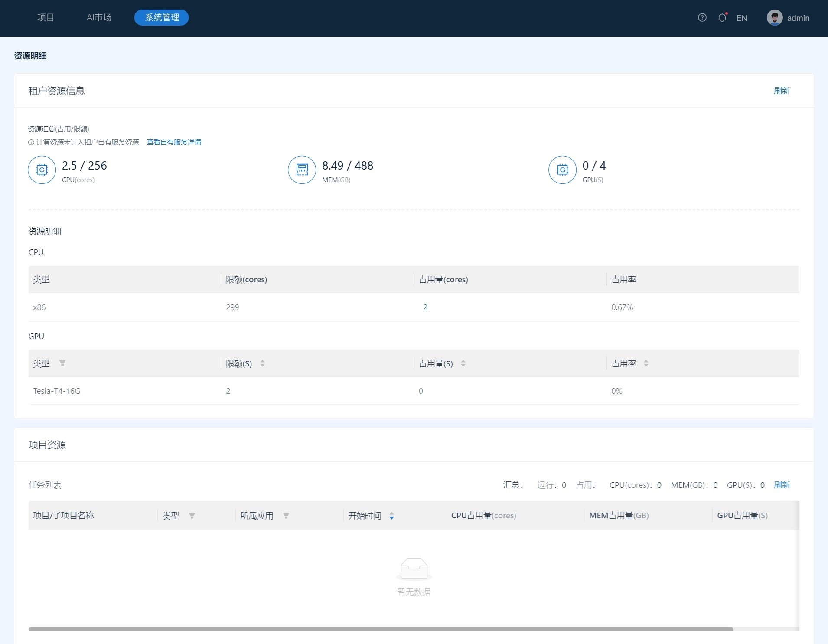Switch to the 项目 tab
Viewport: 828px width, 644px height.
pyautogui.click(x=46, y=18)
